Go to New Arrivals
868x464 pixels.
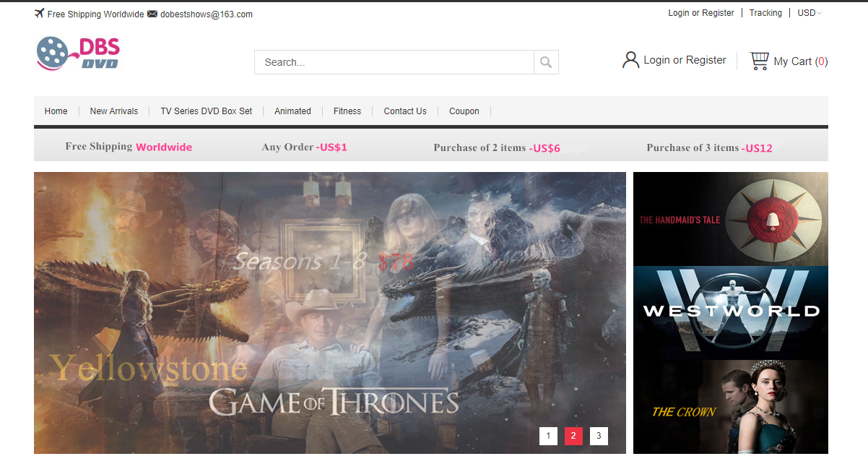(x=114, y=111)
